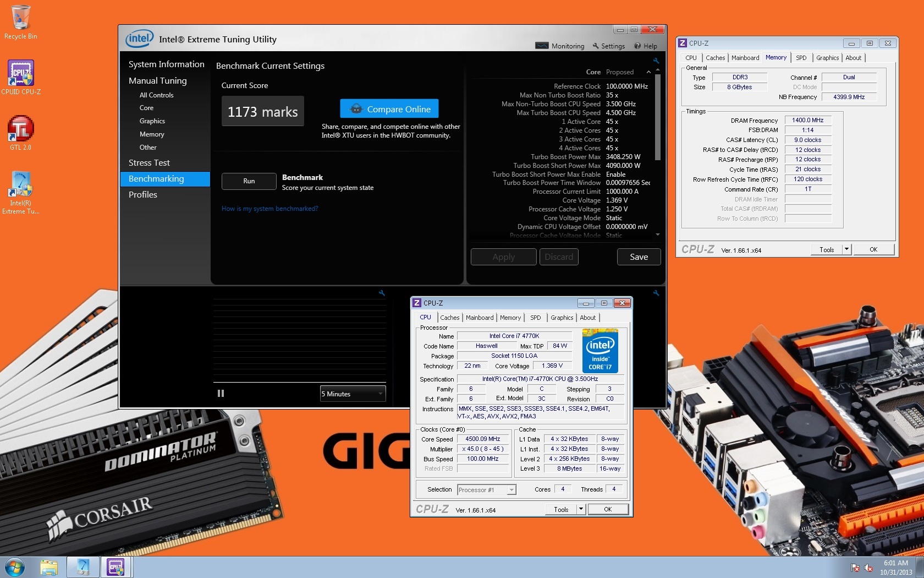Viewport: 924px width, 578px height.
Task: Click the wrench icon above proposed settings list
Action: tap(656, 61)
